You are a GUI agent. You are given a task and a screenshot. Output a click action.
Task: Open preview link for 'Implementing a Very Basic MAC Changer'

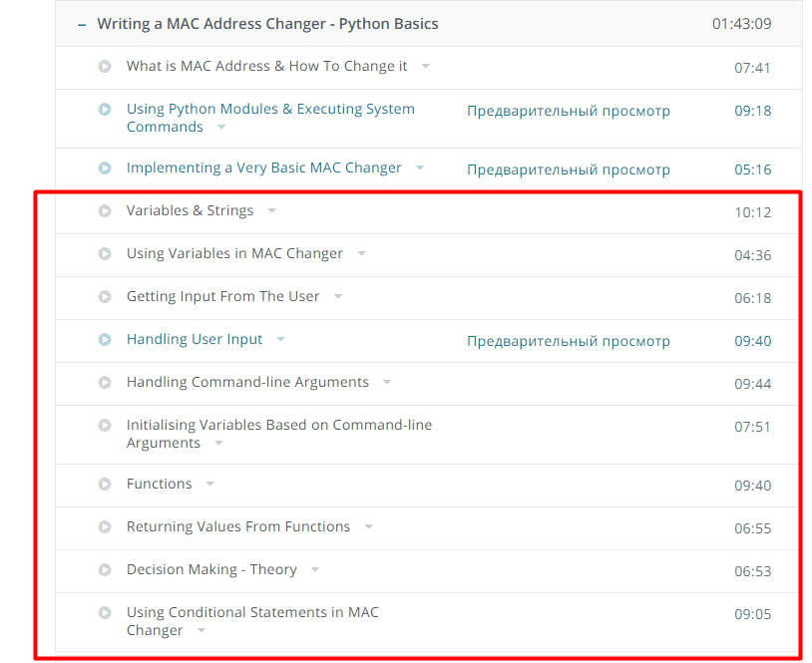(x=569, y=169)
